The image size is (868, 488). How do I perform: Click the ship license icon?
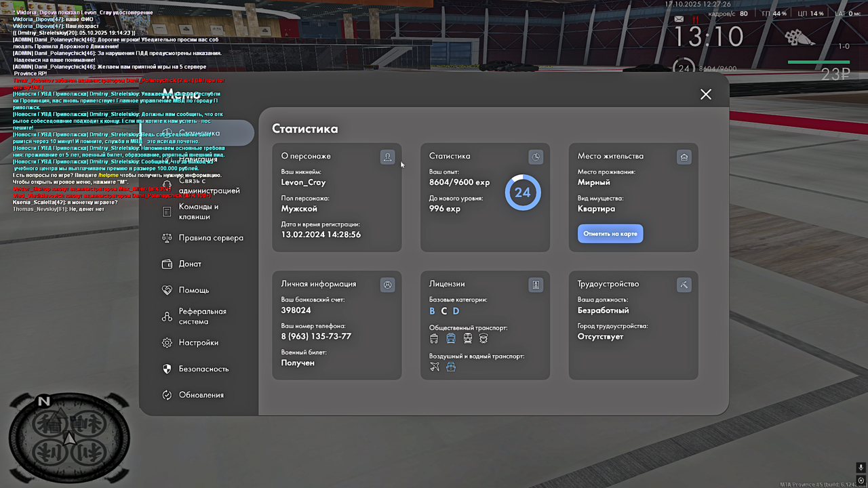[x=451, y=367]
